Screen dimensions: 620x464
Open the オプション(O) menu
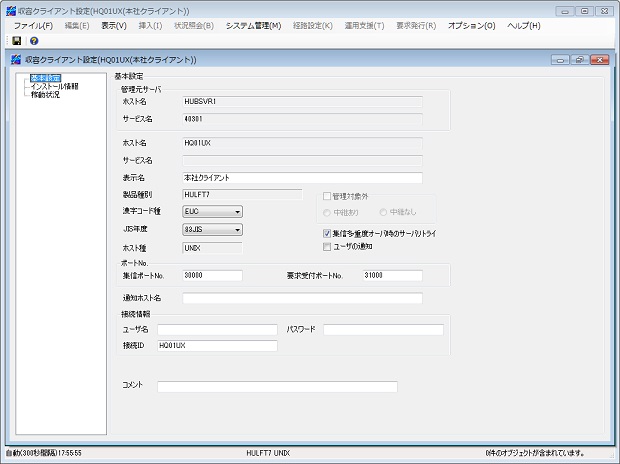[471, 25]
